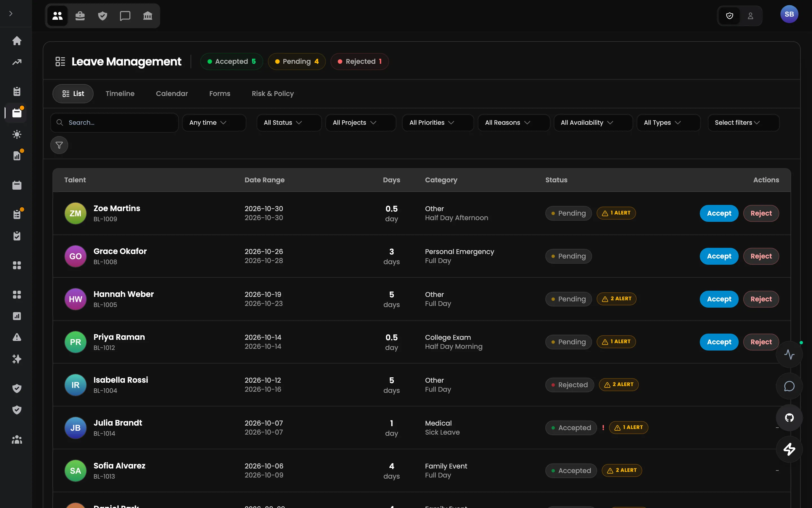The image size is (812, 508).
Task: Expand the sidebar with the chevron arrow
Action: (11, 14)
